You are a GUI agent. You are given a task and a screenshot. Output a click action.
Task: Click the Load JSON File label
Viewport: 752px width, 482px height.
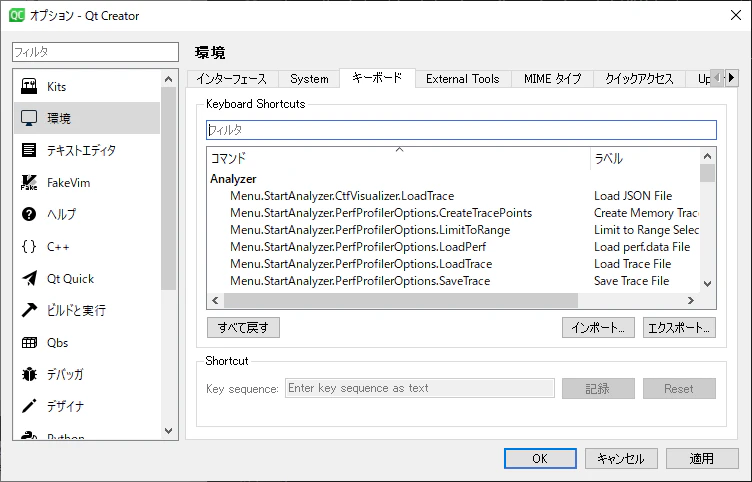point(633,196)
